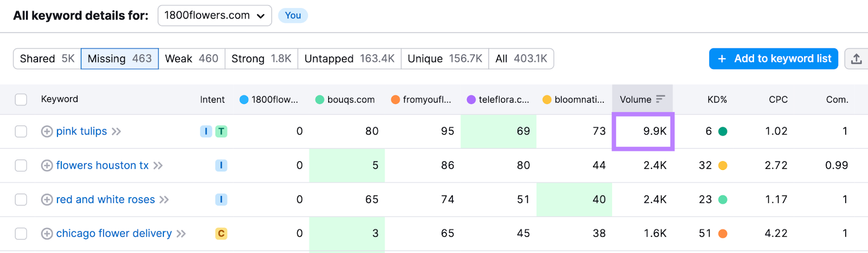868x253 pixels.
Task: Click the You badge next to domain
Action: coord(293,16)
